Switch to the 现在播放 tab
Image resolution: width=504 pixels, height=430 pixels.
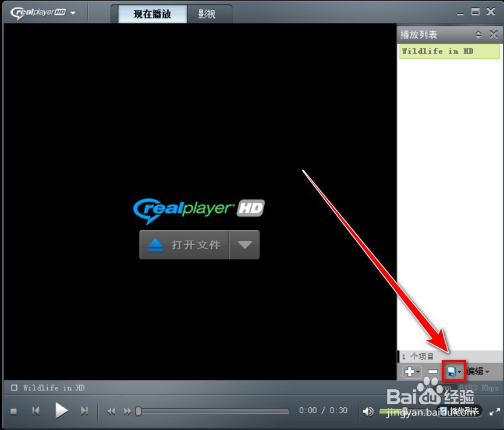tap(152, 14)
